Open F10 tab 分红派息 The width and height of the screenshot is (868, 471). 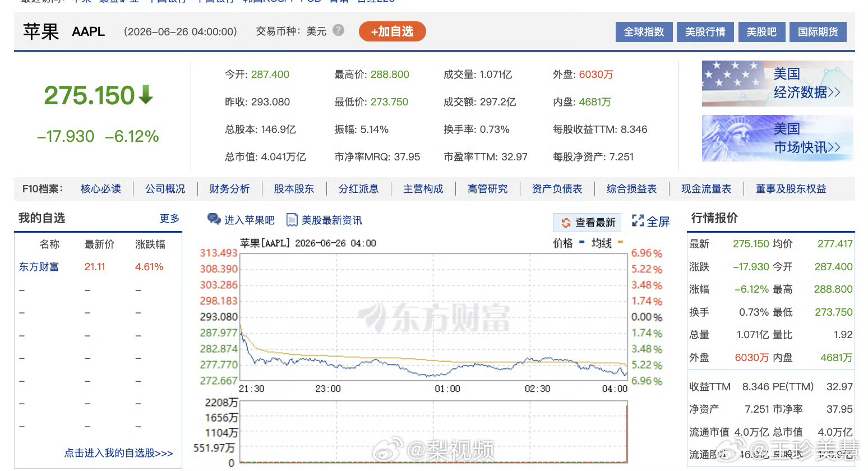click(x=359, y=189)
